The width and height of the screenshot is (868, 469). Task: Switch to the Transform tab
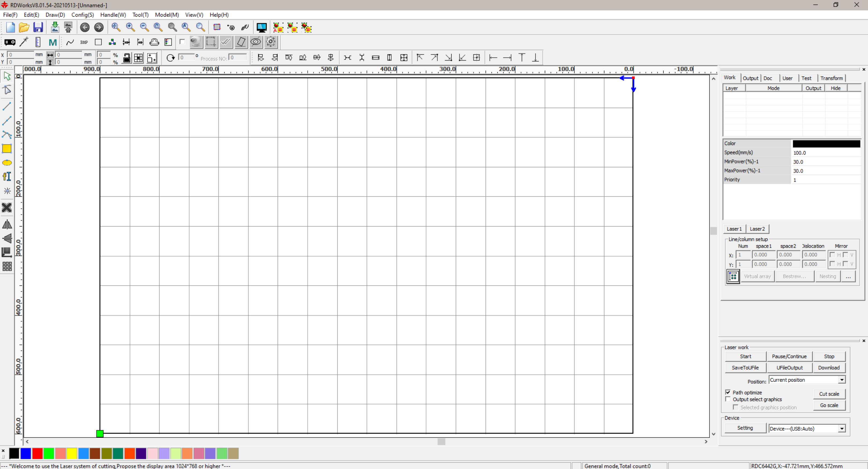tap(831, 78)
